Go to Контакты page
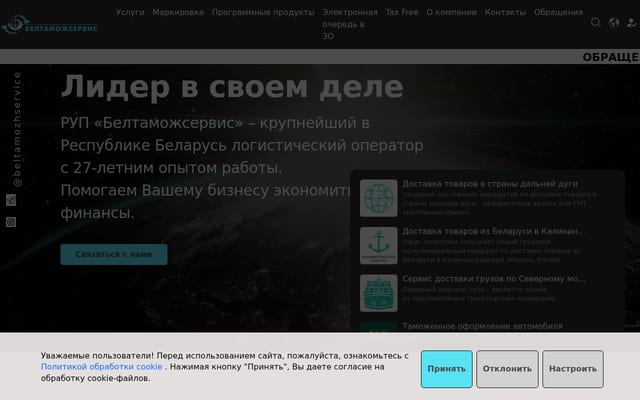The height and width of the screenshot is (400, 640). click(x=505, y=12)
